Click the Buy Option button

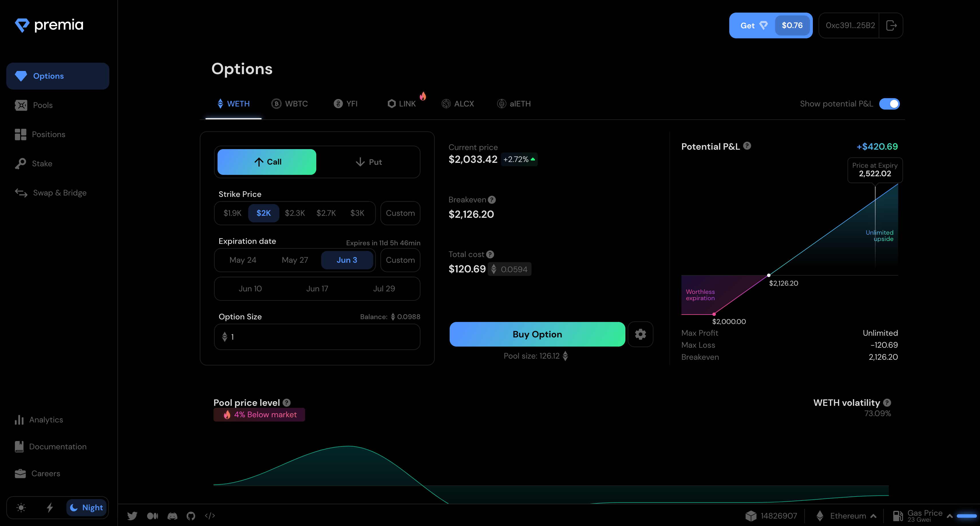(537, 334)
